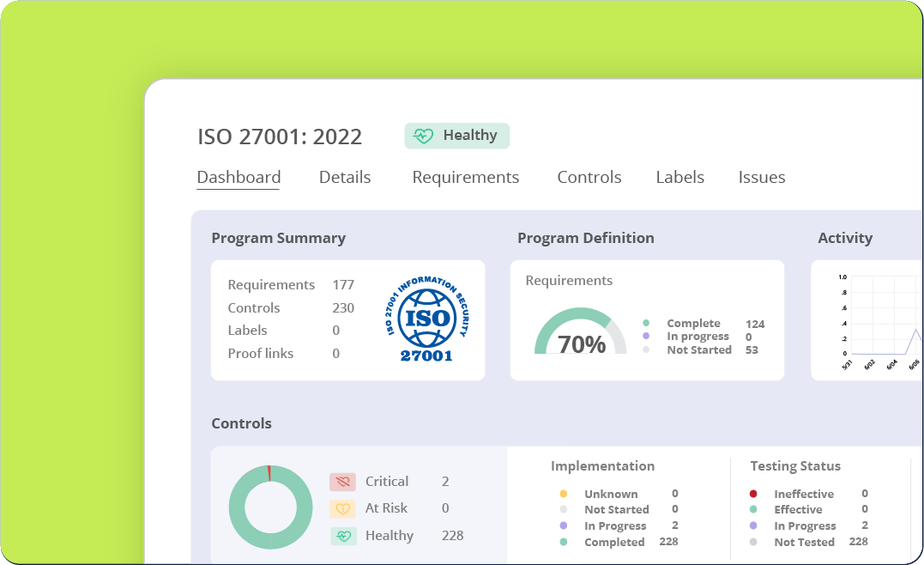The image size is (924, 565).
Task: Click the Complete 124 legend entry
Action: coord(704,324)
